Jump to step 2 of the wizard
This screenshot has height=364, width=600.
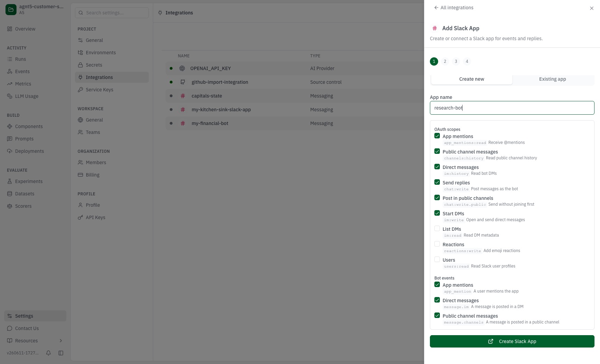[x=445, y=61]
